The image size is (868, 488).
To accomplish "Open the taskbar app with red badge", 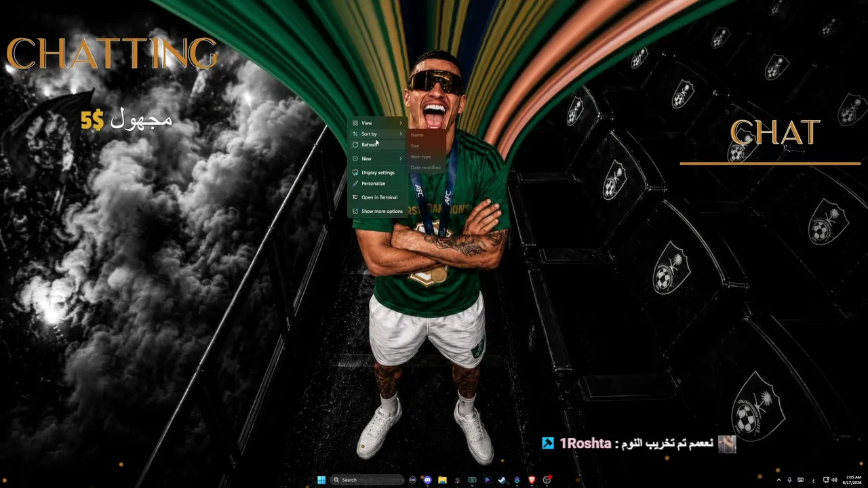I will pos(547,480).
